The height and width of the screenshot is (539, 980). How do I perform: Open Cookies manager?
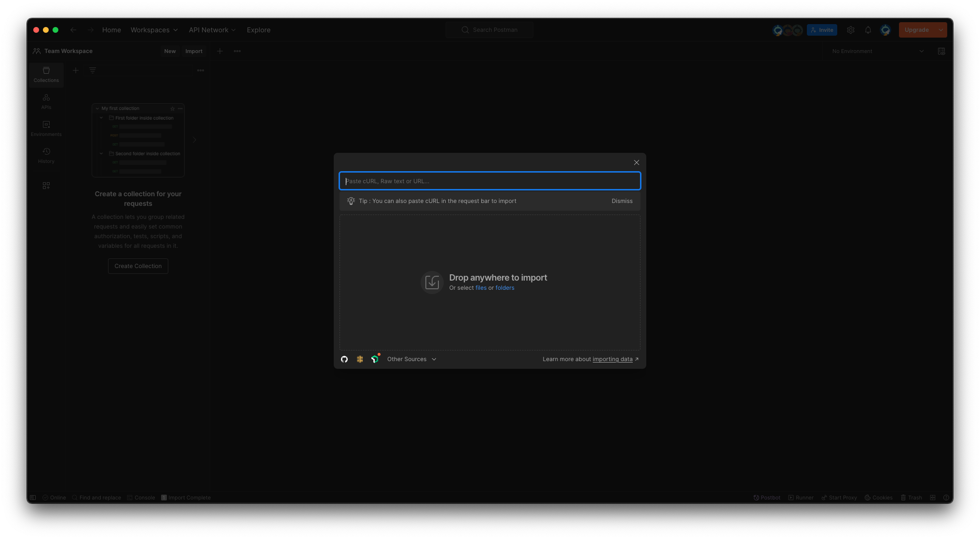point(878,498)
